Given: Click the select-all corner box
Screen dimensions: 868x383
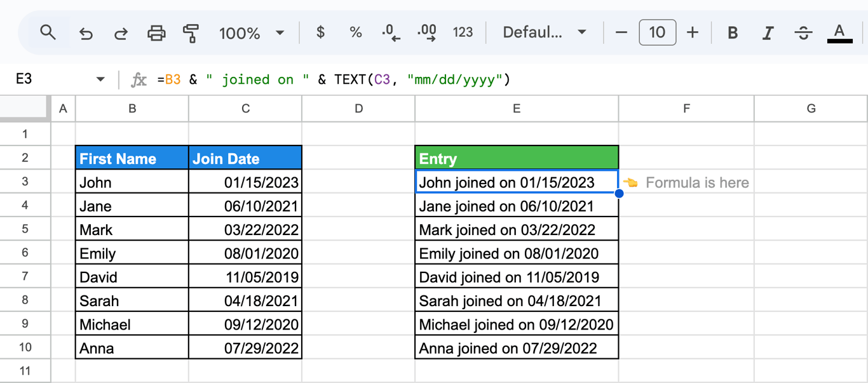Looking at the screenshot, I should [25, 108].
